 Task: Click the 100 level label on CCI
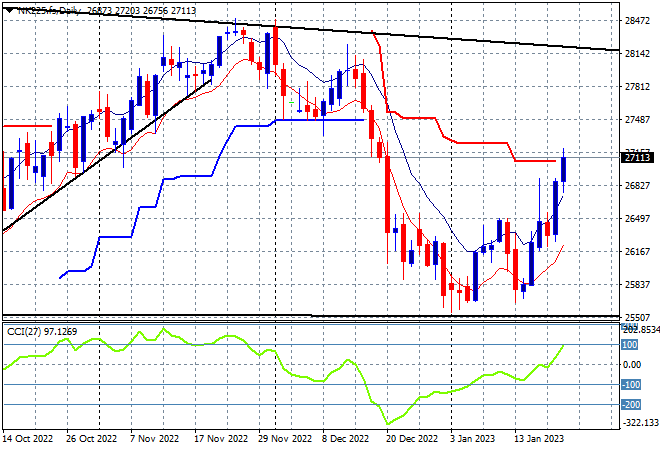[630, 345]
